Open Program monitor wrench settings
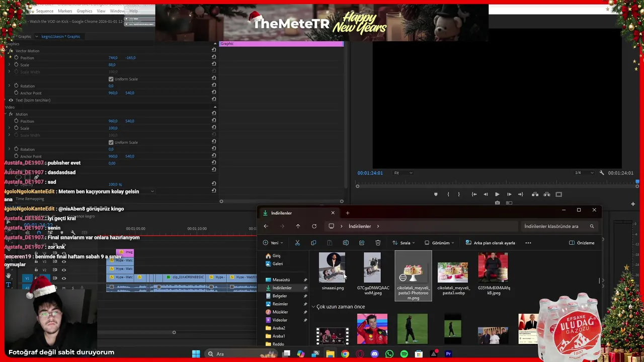This screenshot has height=362, width=644. pyautogui.click(x=602, y=173)
